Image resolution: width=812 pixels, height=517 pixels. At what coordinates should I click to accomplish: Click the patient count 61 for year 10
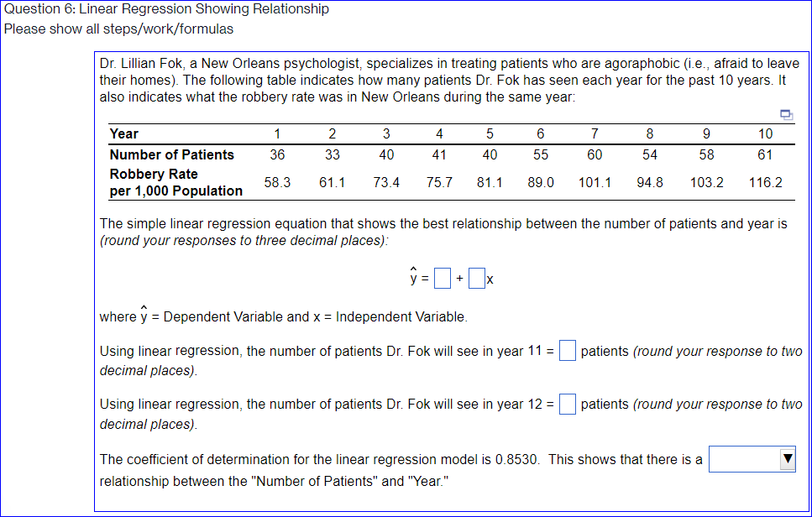coord(765,154)
